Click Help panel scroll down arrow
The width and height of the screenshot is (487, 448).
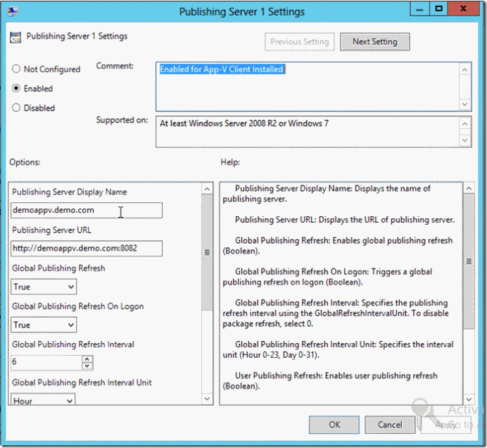[x=469, y=399]
